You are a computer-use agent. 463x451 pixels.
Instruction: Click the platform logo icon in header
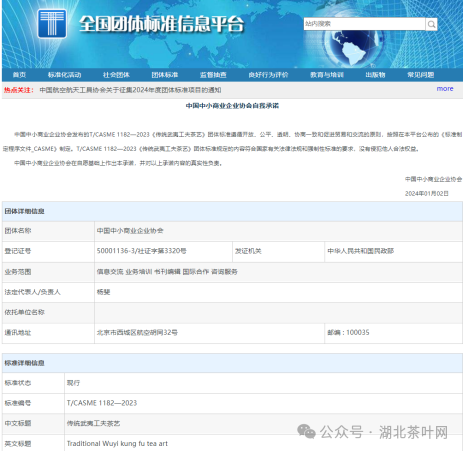click(x=52, y=24)
